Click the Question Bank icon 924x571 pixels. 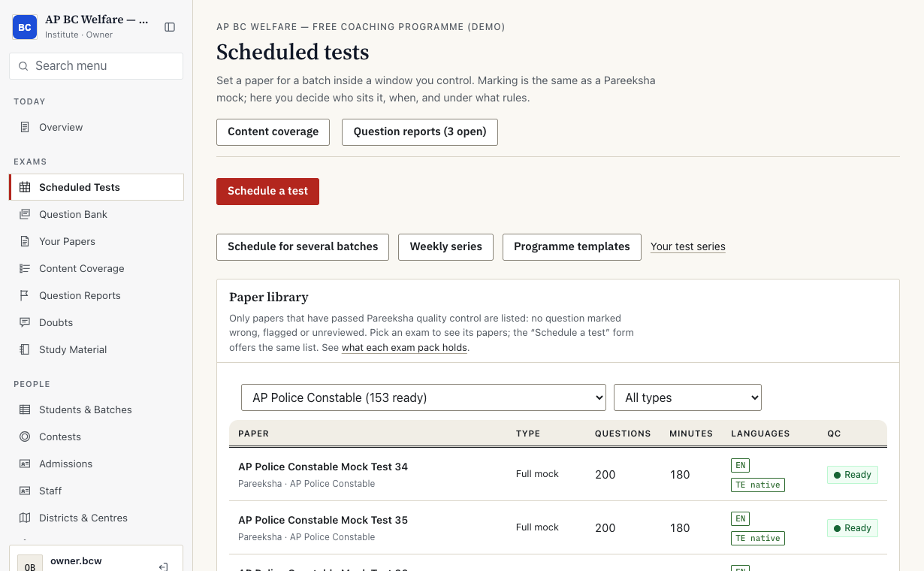pos(25,214)
